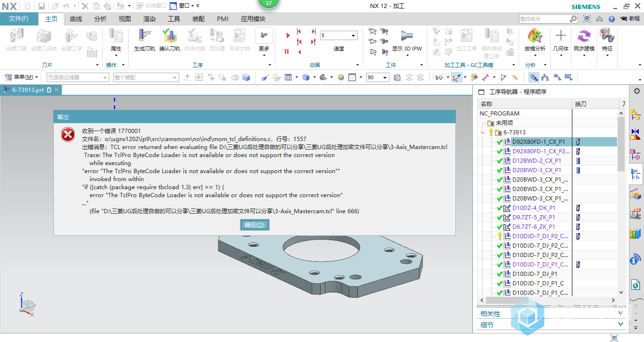Open the Menu (菜单) dropdown button
This screenshot has width=644, height=342.
[22, 77]
